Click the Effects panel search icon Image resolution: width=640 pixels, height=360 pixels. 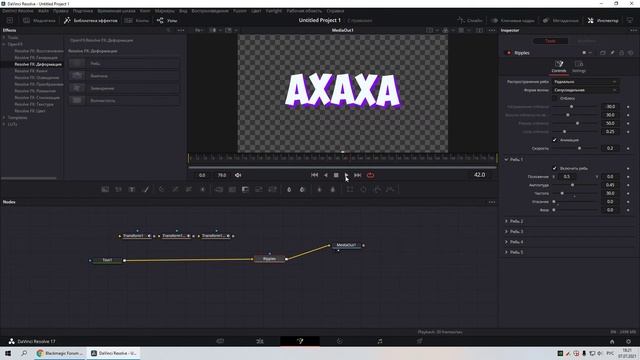[169, 30]
